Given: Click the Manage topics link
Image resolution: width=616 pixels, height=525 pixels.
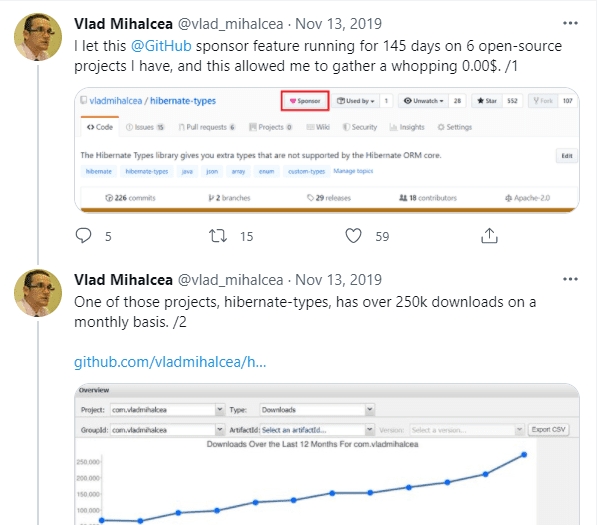Looking at the screenshot, I should [353, 171].
